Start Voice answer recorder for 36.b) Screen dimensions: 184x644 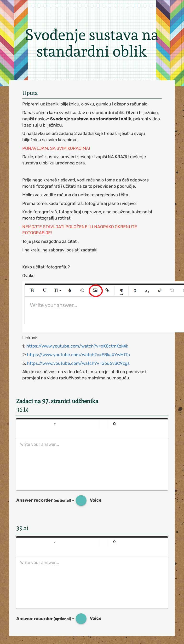pos(81,500)
